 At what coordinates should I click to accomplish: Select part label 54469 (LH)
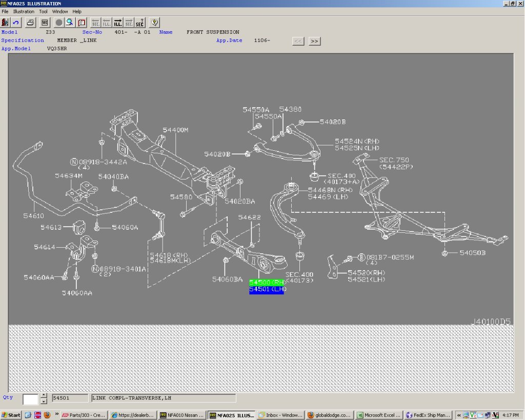pyautogui.click(x=328, y=196)
